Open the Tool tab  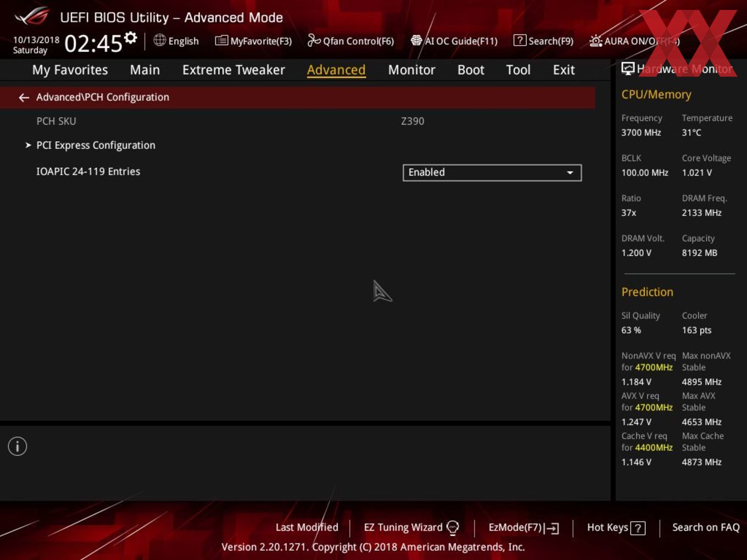tap(518, 70)
